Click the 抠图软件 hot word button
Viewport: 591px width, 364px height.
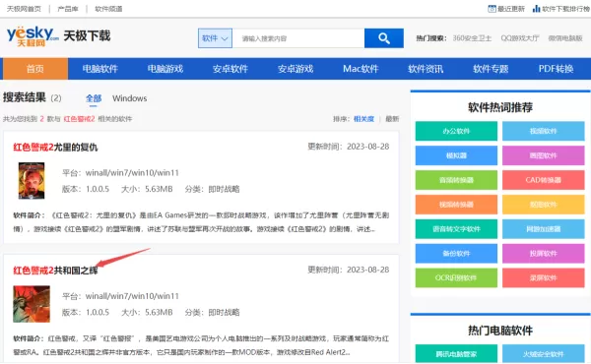(x=544, y=205)
